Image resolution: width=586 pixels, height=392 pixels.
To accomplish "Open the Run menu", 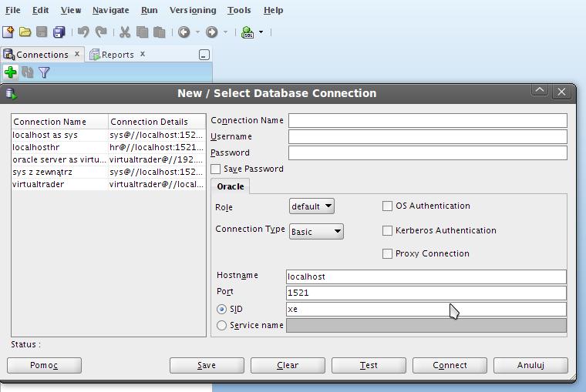I will pos(149,10).
